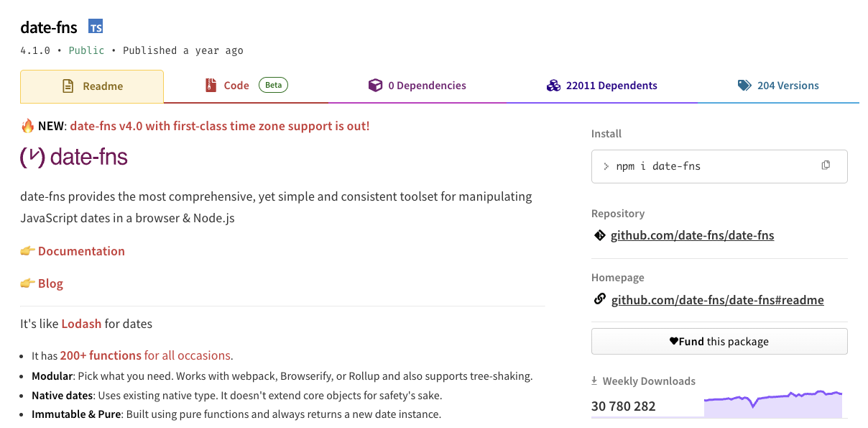Click the 200+ functions link
The height and width of the screenshot is (428, 868).
[x=101, y=355]
